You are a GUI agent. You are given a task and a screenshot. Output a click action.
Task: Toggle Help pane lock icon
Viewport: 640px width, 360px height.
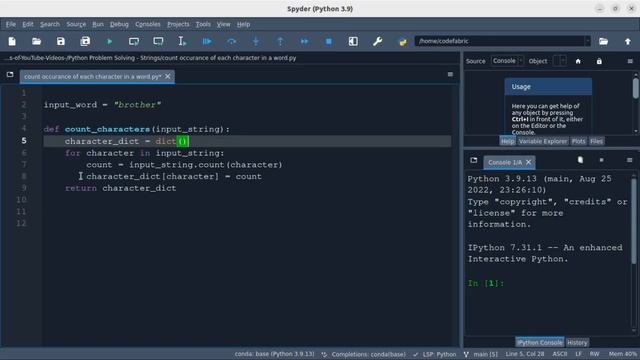click(599, 61)
